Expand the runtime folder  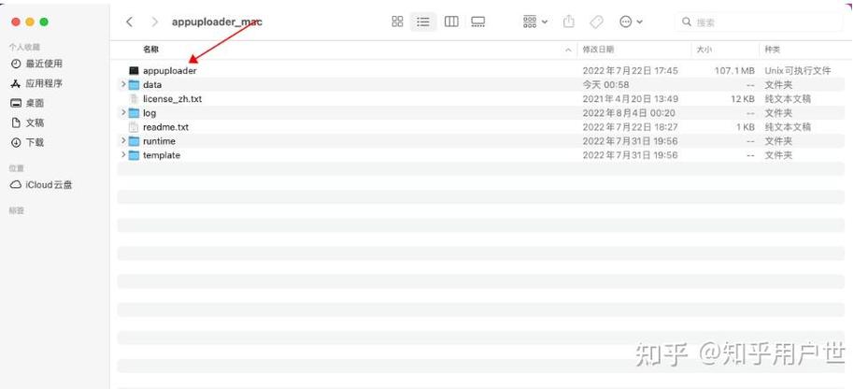123,141
